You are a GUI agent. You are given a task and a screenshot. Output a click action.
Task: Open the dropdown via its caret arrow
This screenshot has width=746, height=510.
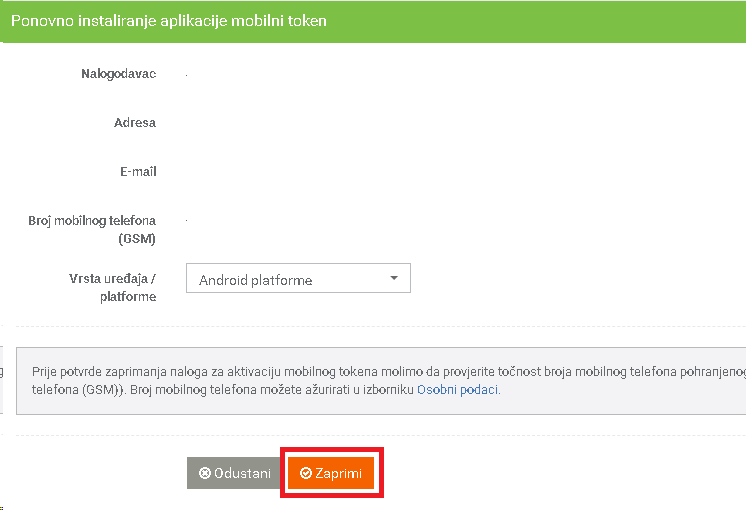tap(394, 278)
